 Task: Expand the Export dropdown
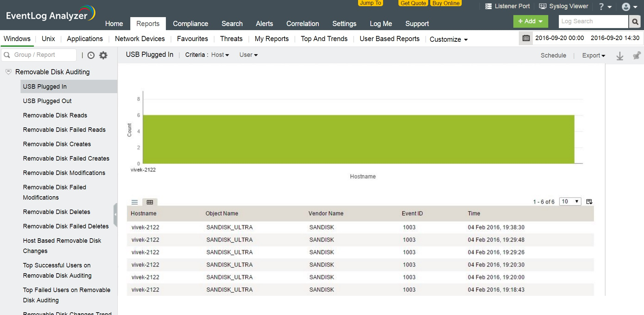pos(593,55)
